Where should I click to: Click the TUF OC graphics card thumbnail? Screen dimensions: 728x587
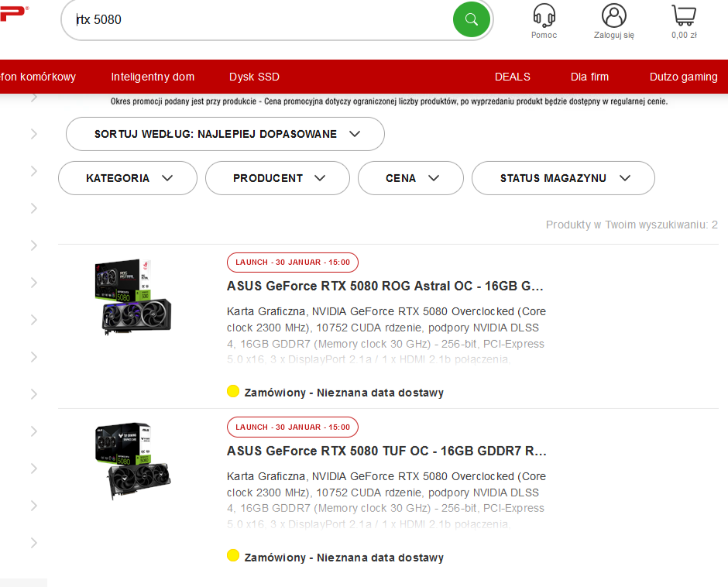[x=132, y=461]
